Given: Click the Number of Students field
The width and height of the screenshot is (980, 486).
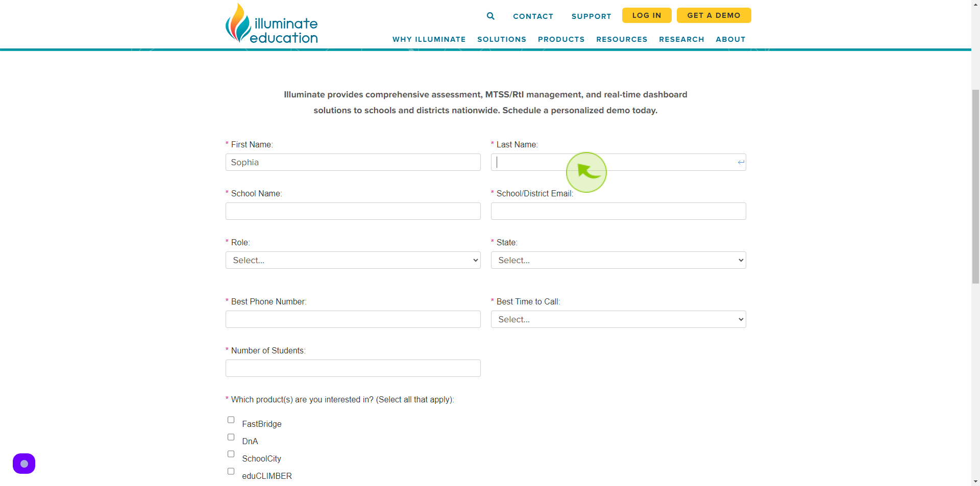Looking at the screenshot, I should pos(353,368).
